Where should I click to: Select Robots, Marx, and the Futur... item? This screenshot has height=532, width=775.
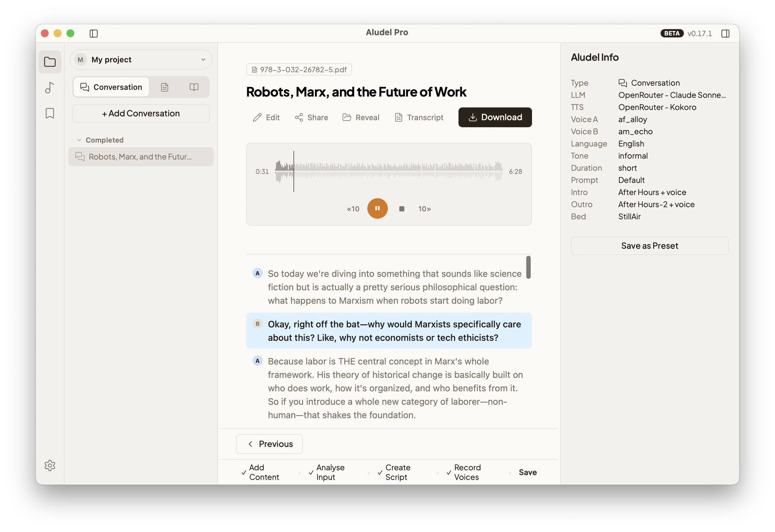(x=141, y=157)
